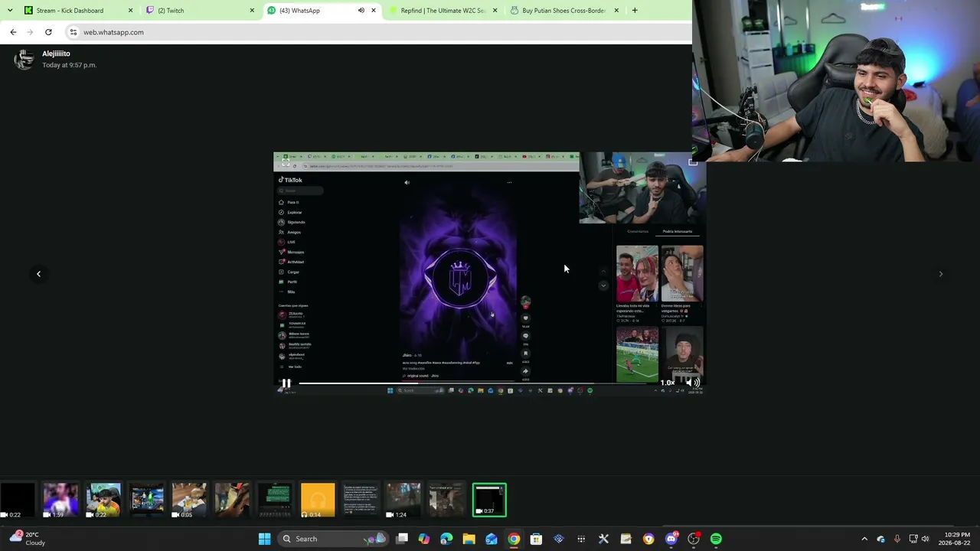
Task: Open the weather widget showing 20°C Cloudy
Action: coord(28,539)
